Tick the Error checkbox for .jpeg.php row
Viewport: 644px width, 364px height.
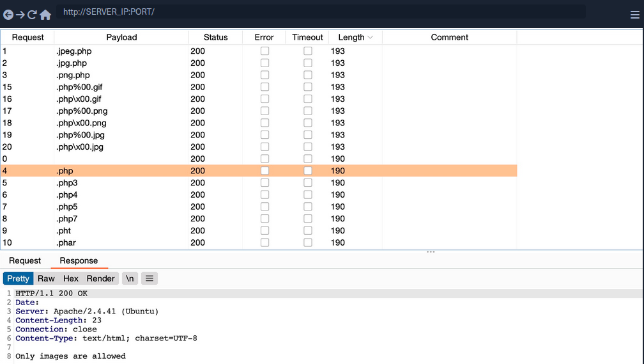pos(264,51)
